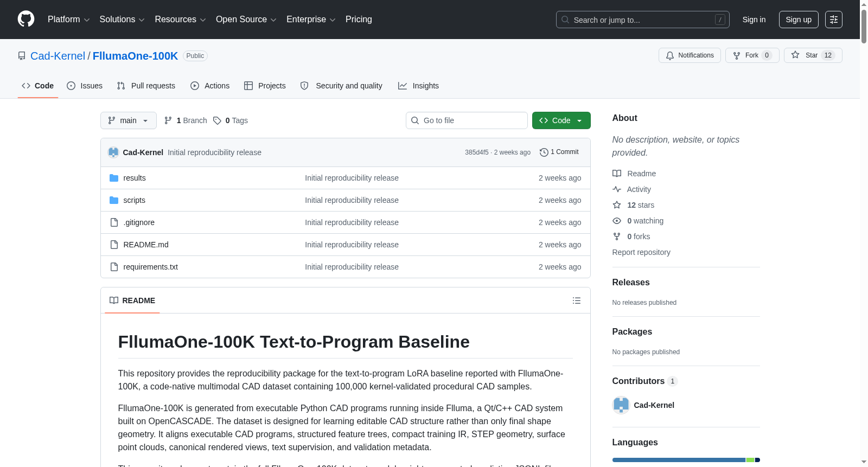Open the main branch selector dropdown
868x467 pixels.
tap(129, 120)
